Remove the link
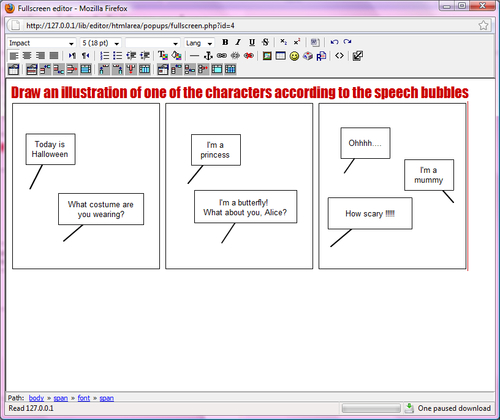 (x=235, y=56)
